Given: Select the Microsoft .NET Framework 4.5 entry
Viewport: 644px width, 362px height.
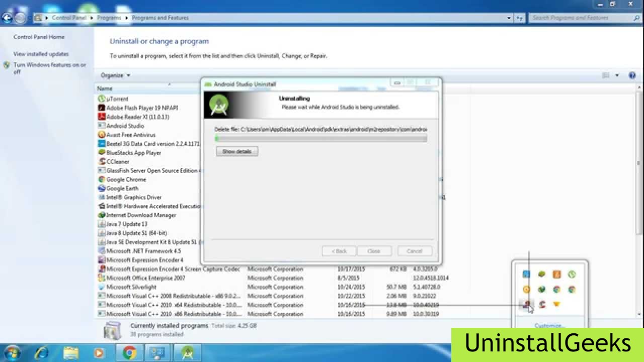Looking at the screenshot, I should point(143,251).
